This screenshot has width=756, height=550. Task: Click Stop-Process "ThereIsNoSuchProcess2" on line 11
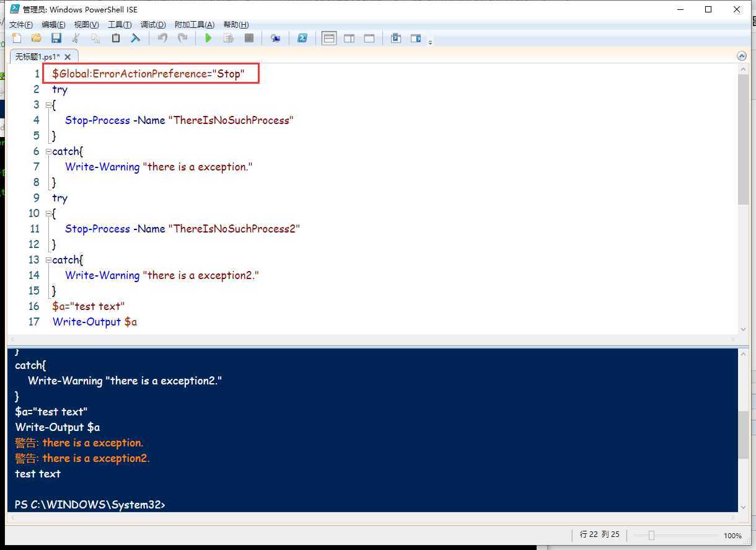(182, 229)
